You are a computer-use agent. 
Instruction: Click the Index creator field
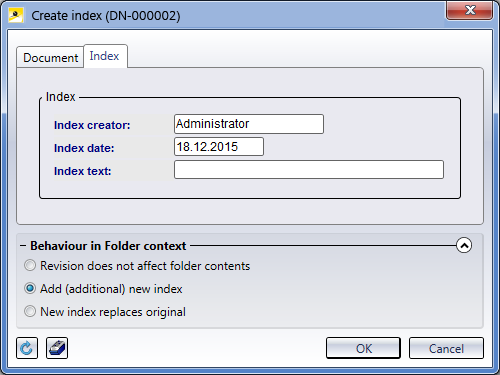click(x=249, y=124)
